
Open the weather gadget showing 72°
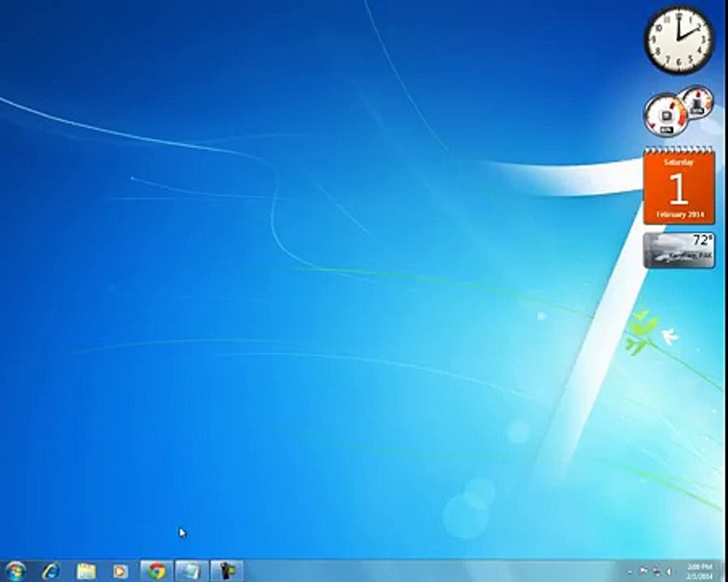[x=679, y=251]
